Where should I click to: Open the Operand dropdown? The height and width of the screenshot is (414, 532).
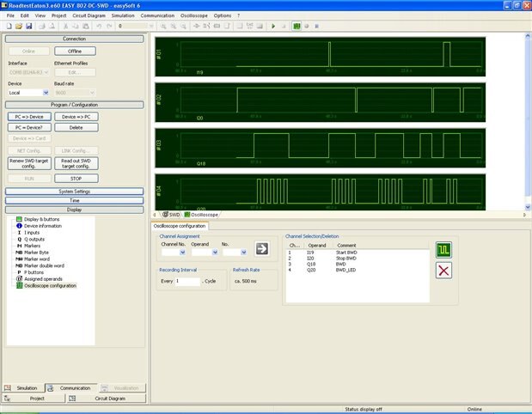[205, 253]
